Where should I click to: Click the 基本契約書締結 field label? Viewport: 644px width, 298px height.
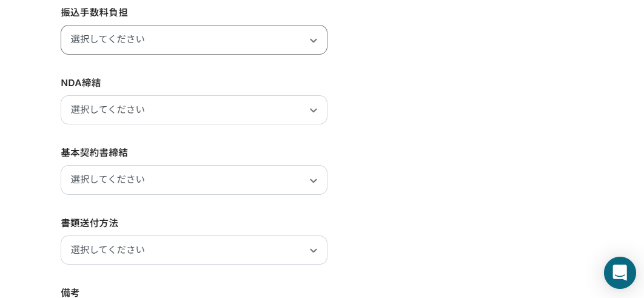coord(94,152)
